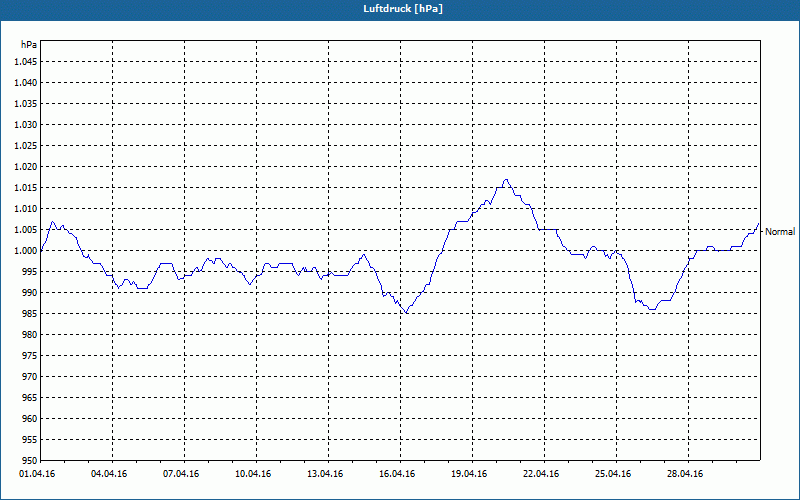
Task: Click the 990 y-axis value
Action: click(x=30, y=293)
